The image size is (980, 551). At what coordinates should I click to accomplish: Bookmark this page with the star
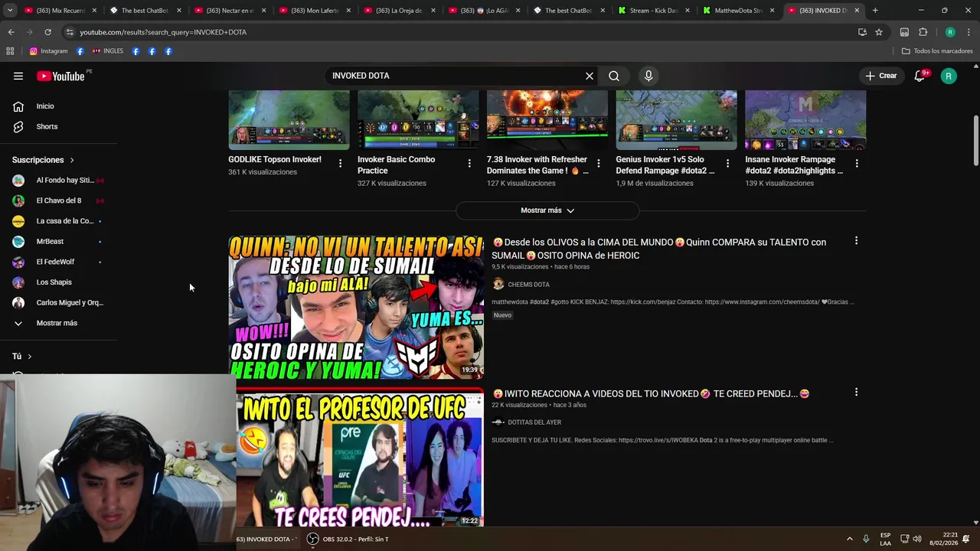879,32
